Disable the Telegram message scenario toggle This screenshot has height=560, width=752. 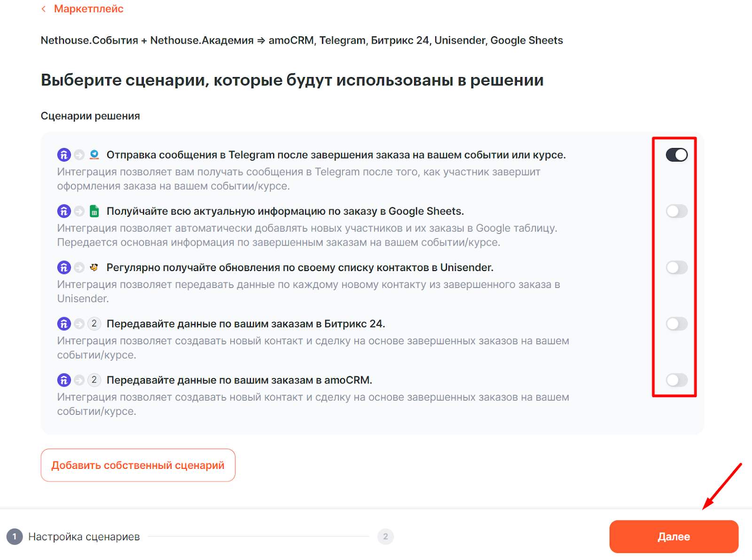[676, 155]
